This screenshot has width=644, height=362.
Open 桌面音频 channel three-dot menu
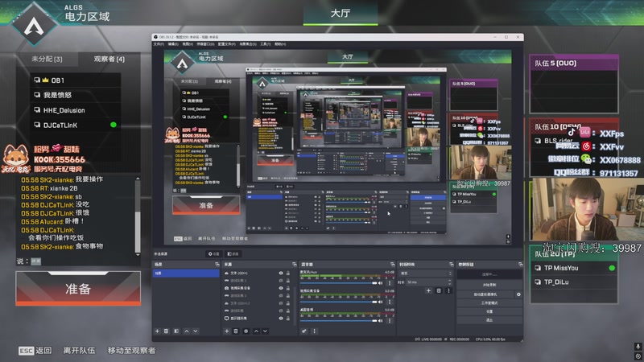click(390, 320)
